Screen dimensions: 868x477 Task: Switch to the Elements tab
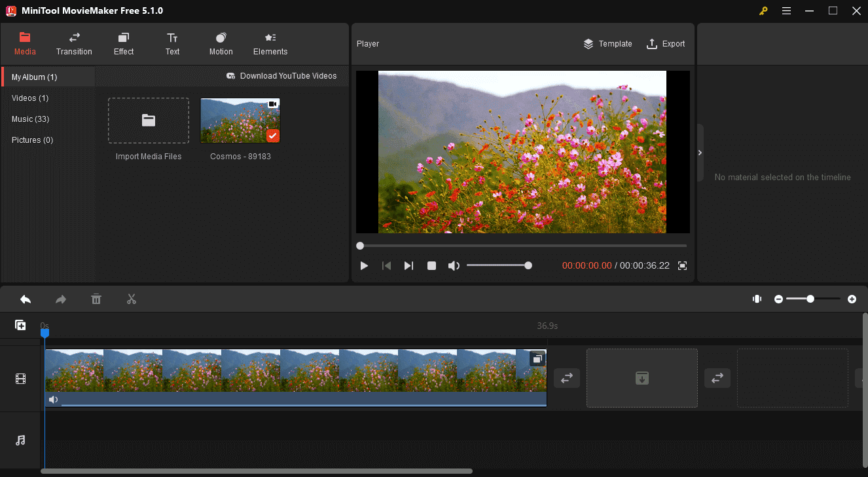coord(270,43)
